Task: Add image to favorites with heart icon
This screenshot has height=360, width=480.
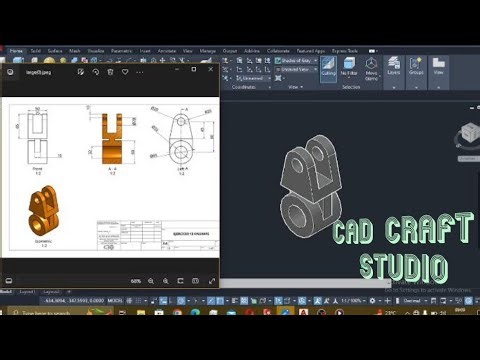Action: (x=125, y=72)
